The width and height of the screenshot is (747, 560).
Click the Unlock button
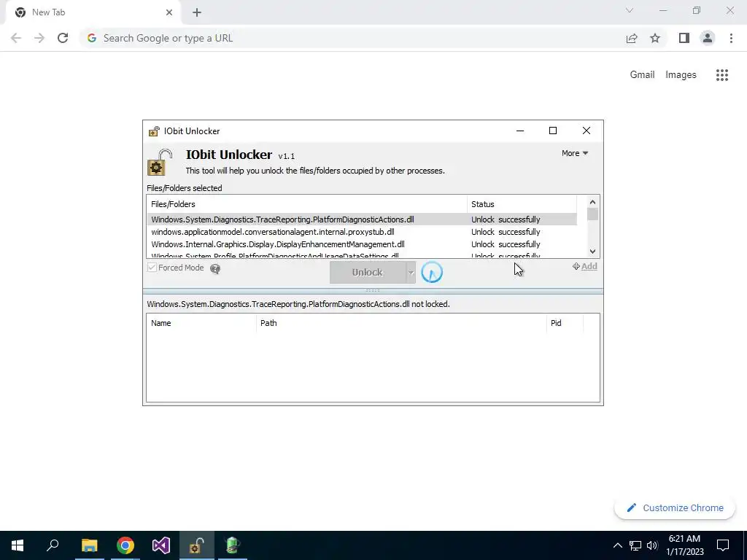[x=368, y=273]
